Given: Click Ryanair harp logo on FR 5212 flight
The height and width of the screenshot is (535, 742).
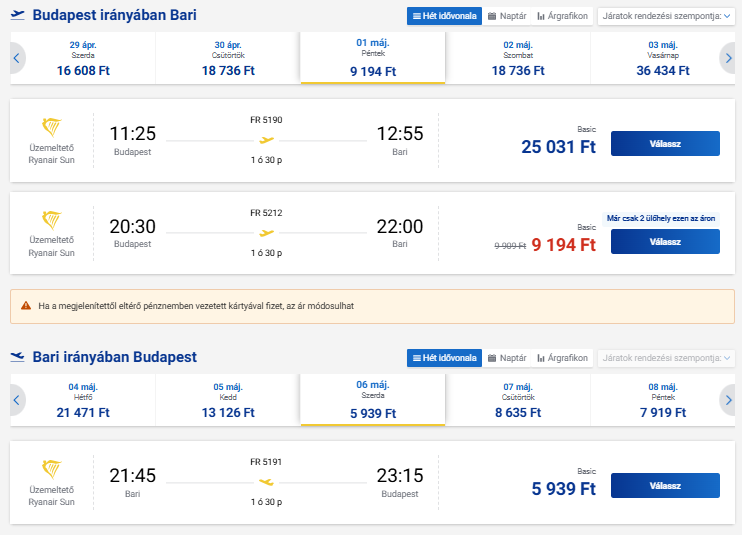Looking at the screenshot, I should pos(52,222).
